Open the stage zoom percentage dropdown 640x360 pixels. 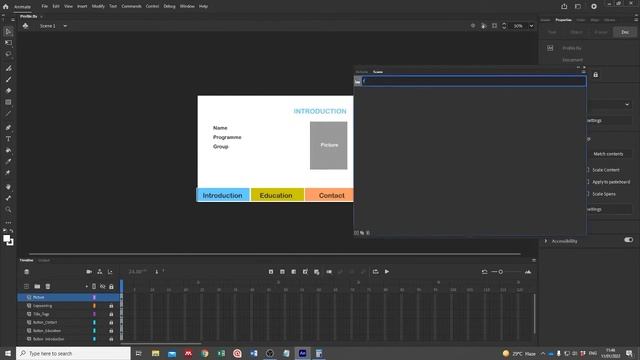click(531, 26)
